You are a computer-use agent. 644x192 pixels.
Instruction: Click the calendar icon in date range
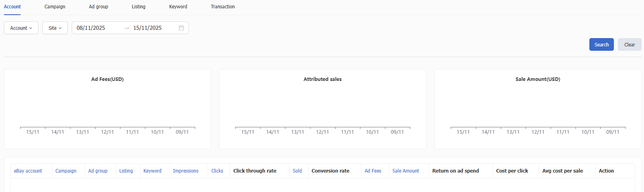[x=181, y=28]
